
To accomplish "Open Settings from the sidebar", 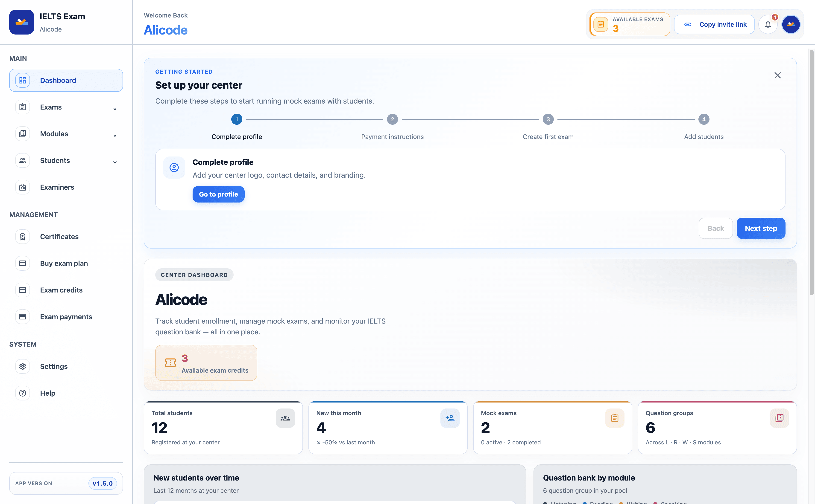I will [66, 366].
